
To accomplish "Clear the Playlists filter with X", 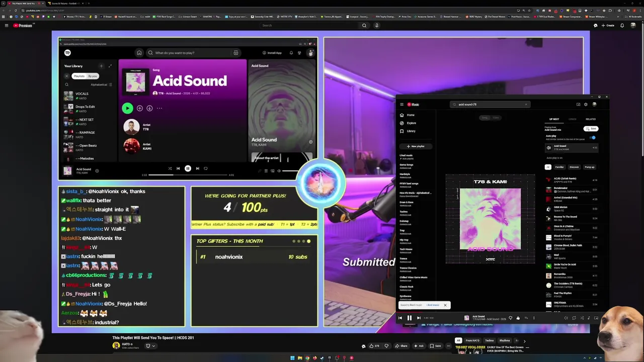I will tap(66, 76).
